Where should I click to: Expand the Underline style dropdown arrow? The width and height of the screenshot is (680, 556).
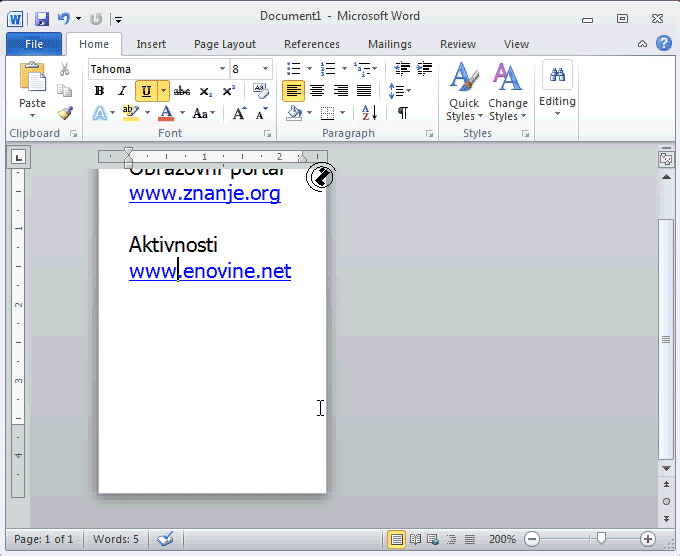163,91
